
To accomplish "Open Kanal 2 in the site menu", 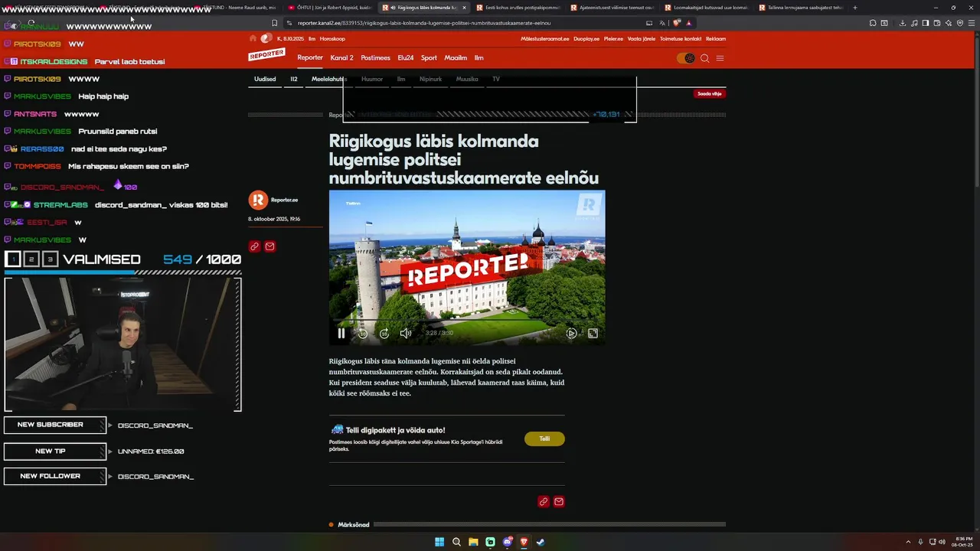I will pos(341,58).
